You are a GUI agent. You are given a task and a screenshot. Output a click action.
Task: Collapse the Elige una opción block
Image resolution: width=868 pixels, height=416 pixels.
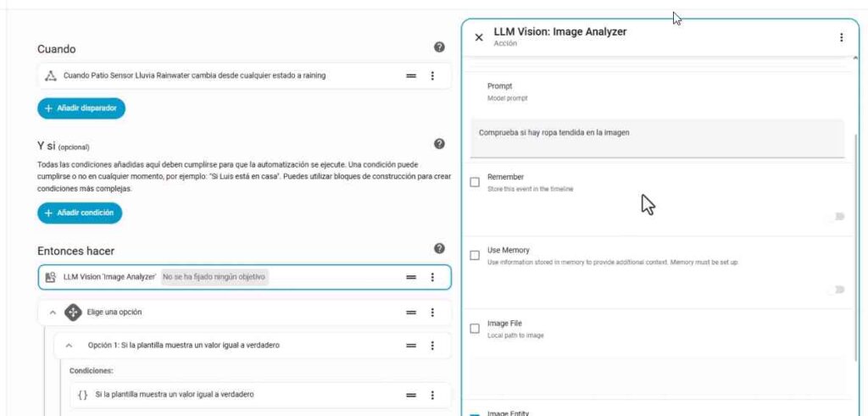point(53,312)
